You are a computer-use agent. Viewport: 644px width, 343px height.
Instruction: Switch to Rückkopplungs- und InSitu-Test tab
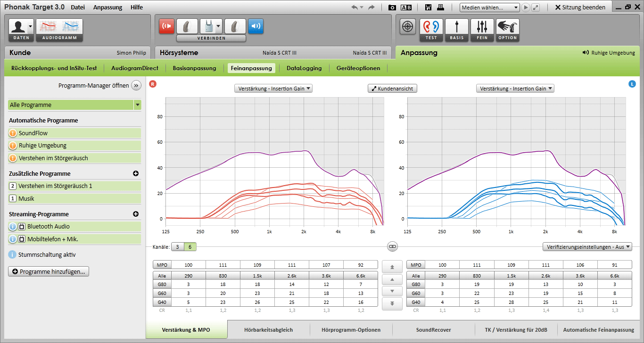coord(54,68)
